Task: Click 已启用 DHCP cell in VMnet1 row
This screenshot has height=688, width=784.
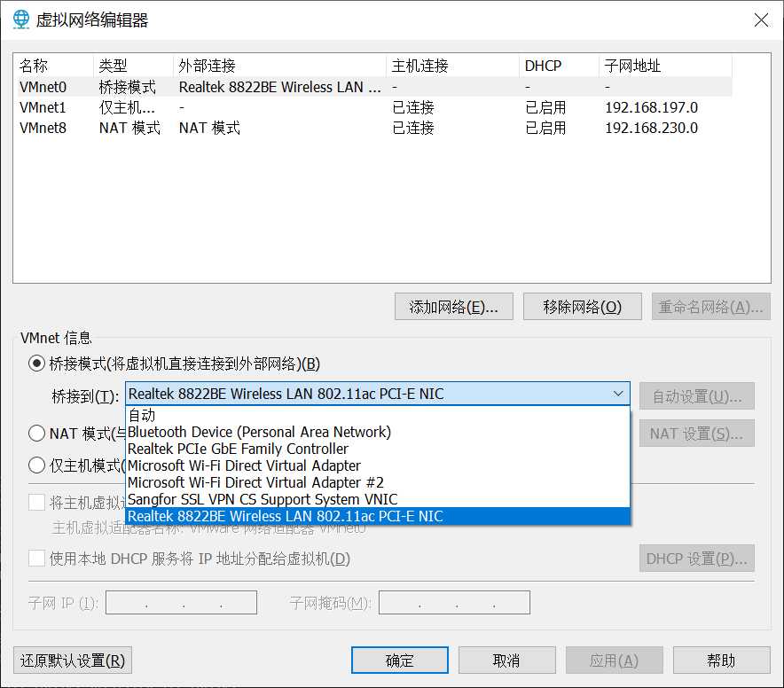Action: coord(545,107)
